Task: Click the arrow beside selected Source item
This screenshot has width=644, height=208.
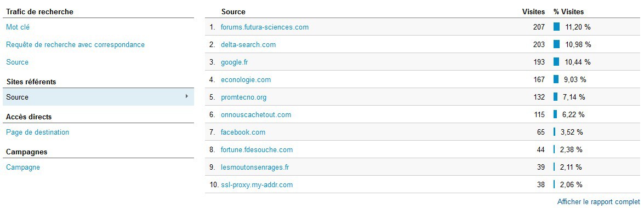Action: (x=187, y=96)
